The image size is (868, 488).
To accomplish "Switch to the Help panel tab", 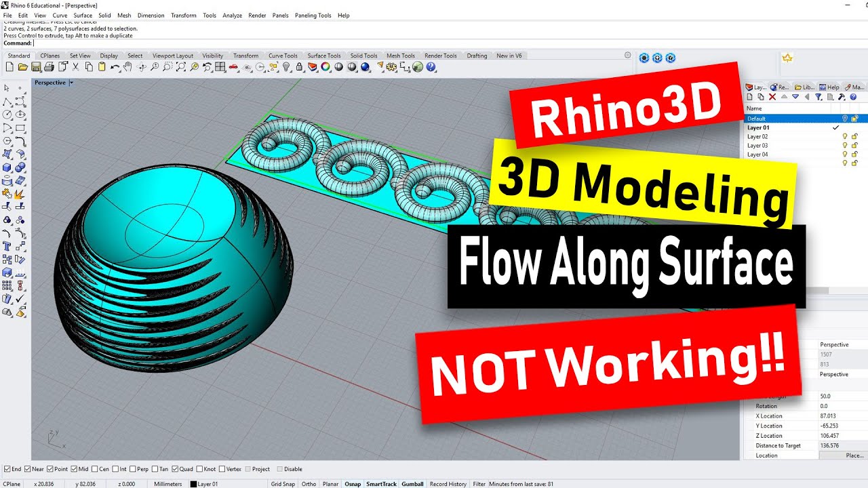I will (829, 87).
